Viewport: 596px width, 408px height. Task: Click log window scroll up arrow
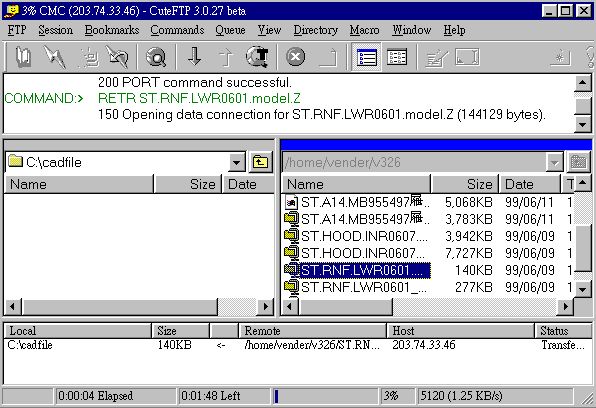pyautogui.click(x=583, y=83)
